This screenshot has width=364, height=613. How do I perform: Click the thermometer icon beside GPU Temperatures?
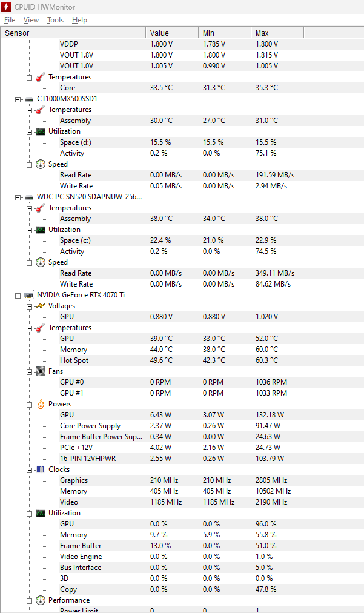[41, 328]
